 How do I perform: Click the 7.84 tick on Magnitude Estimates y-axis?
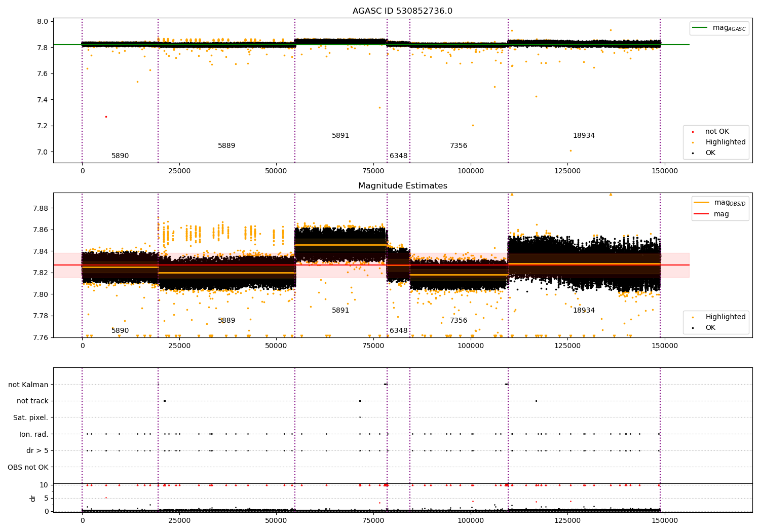[x=41, y=251]
